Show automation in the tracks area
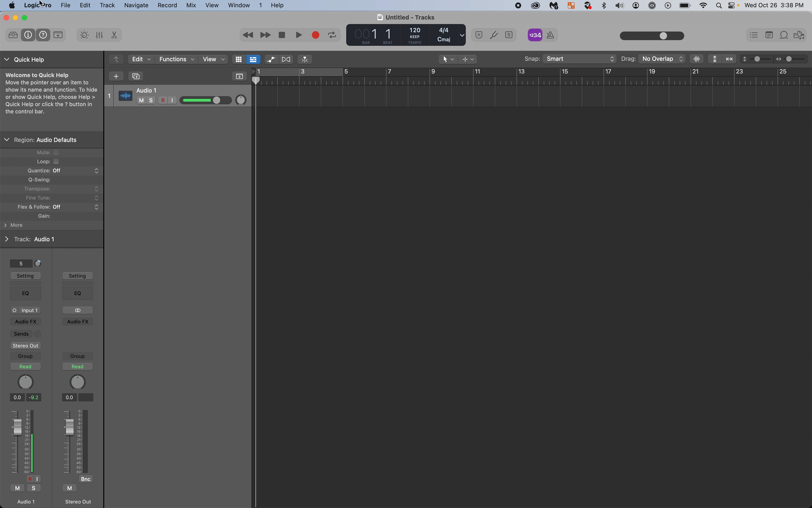The width and height of the screenshot is (812, 508). (x=271, y=59)
